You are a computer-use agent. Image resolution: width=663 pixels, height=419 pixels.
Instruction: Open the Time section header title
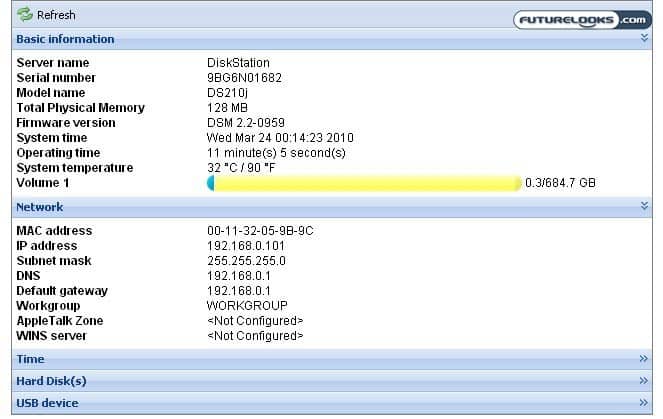[x=30, y=359]
